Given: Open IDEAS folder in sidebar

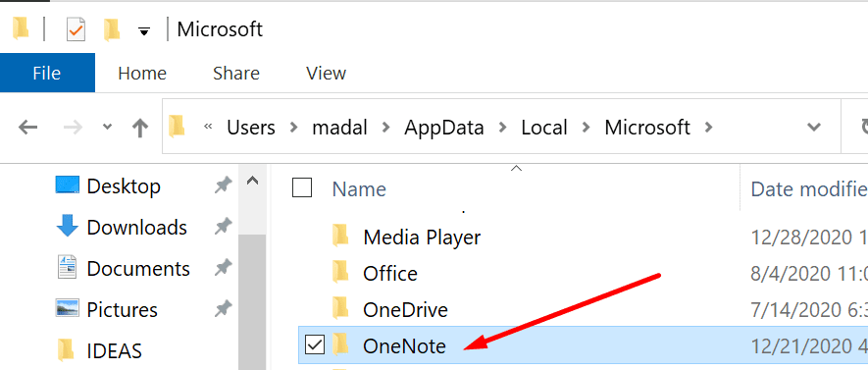Looking at the screenshot, I should pyautogui.click(x=114, y=350).
